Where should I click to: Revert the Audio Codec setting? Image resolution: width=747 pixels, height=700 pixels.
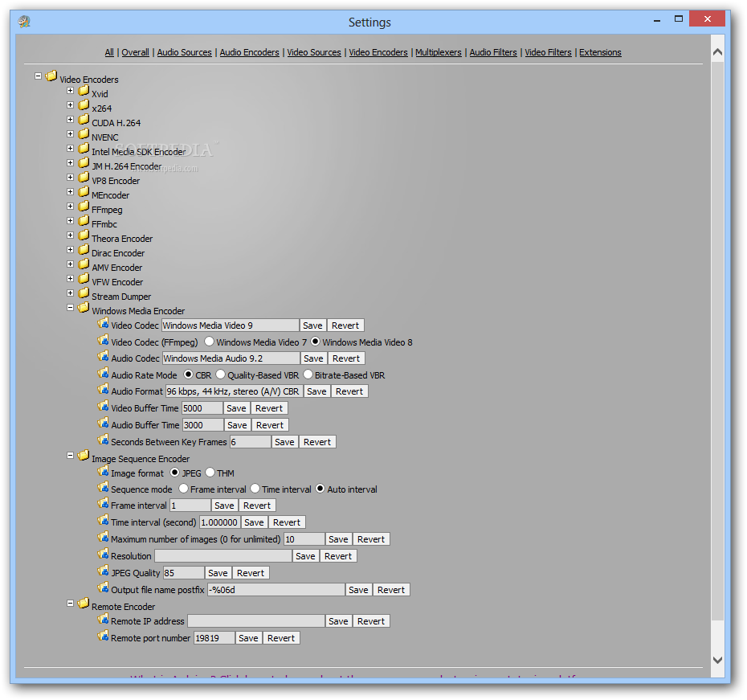346,358
